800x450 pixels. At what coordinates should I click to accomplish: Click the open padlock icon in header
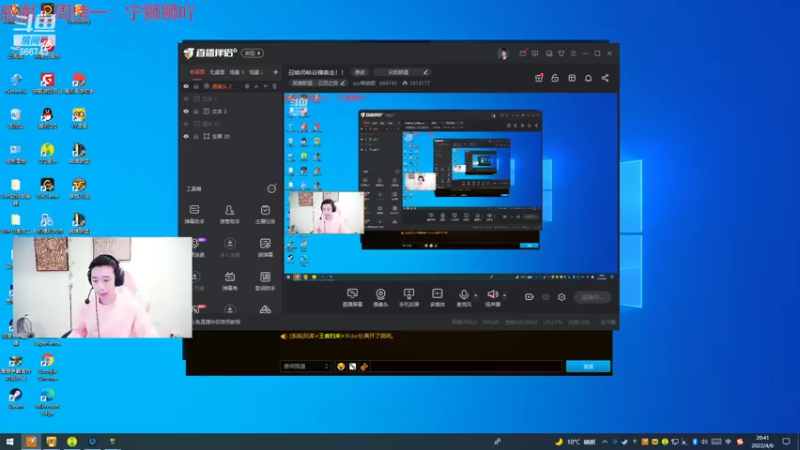(555, 78)
